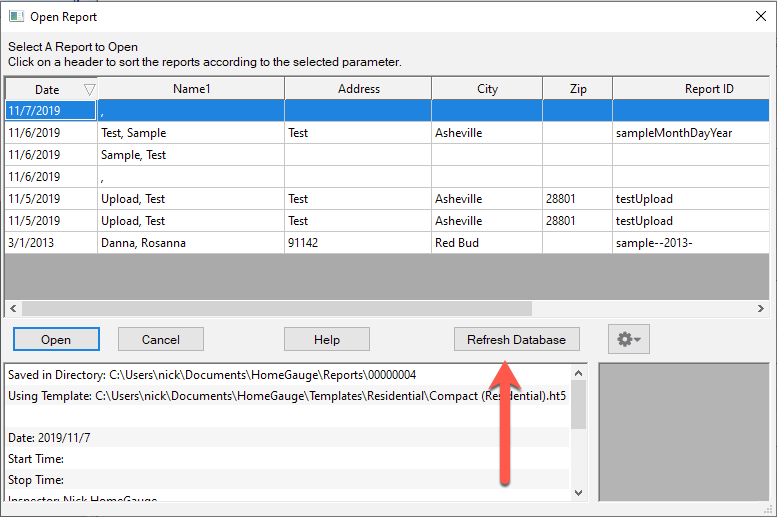Click the City column header
Image resolution: width=777 pixels, height=517 pixels.
pos(487,89)
